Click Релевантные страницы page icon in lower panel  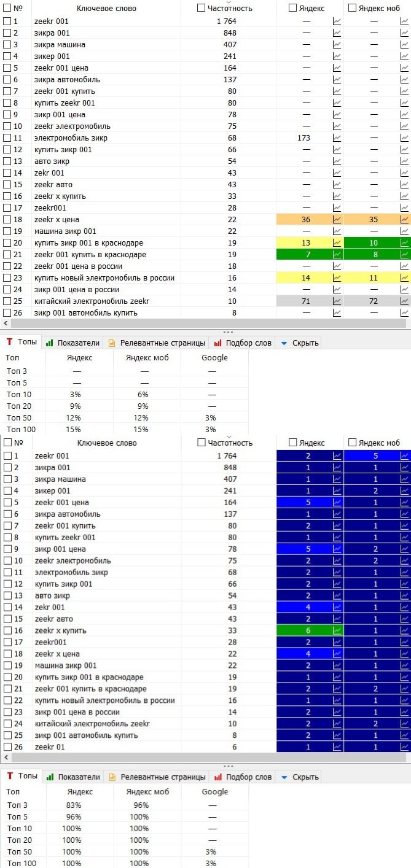tap(112, 777)
